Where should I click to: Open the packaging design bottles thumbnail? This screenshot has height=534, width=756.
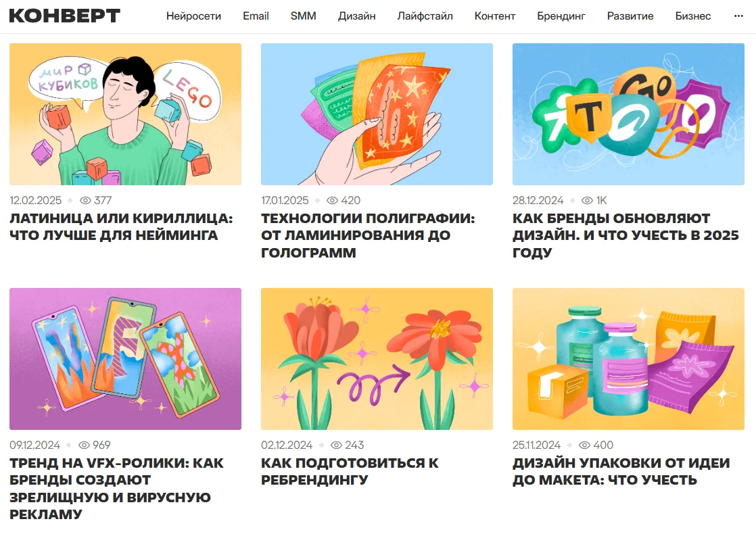pos(628,358)
